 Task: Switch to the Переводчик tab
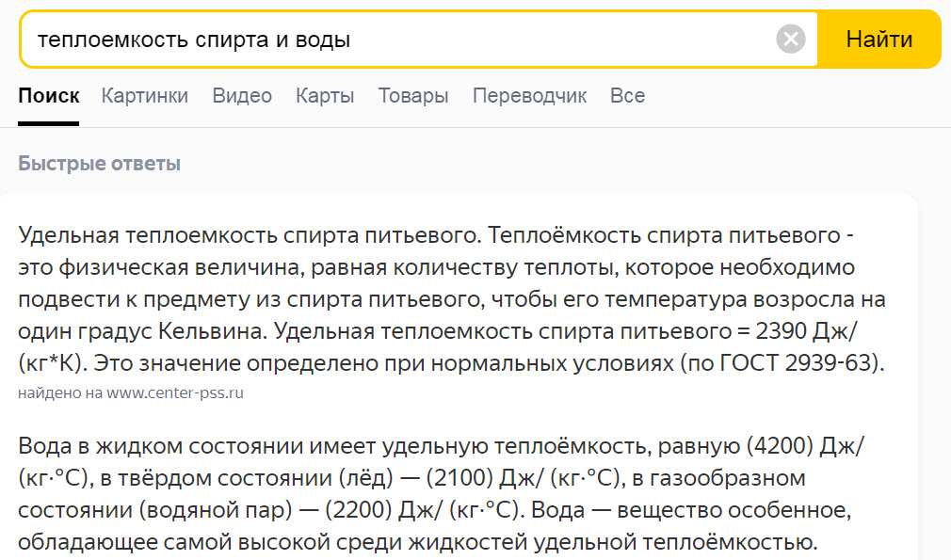529,96
